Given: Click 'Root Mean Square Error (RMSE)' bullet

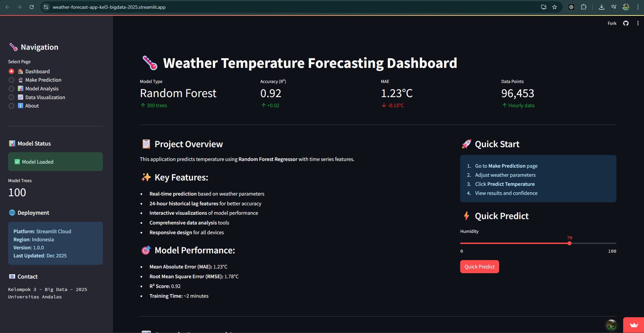Looking at the screenshot, I should (194, 277).
